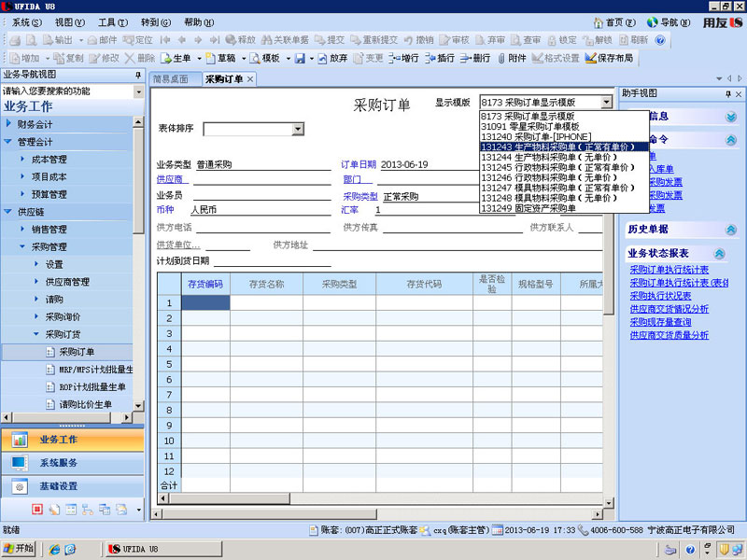Click the 放弃 discard toolbar button
Screen dimensions: 747x560
332,58
